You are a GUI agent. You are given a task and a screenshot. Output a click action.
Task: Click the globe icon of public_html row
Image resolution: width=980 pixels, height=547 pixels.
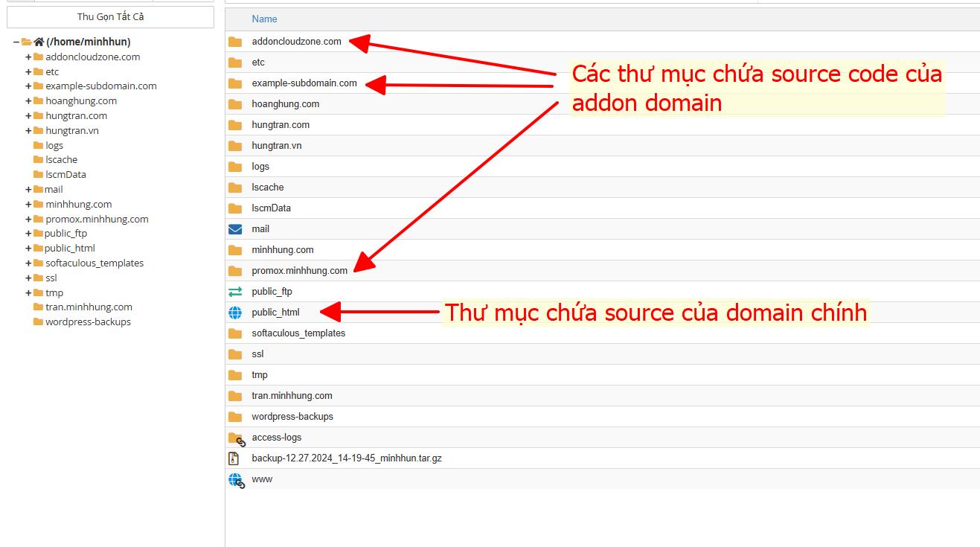(x=235, y=313)
